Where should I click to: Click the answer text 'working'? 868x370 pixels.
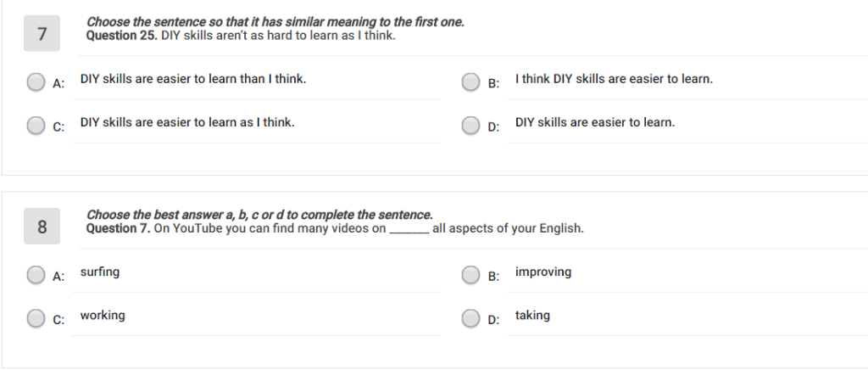[x=102, y=315]
